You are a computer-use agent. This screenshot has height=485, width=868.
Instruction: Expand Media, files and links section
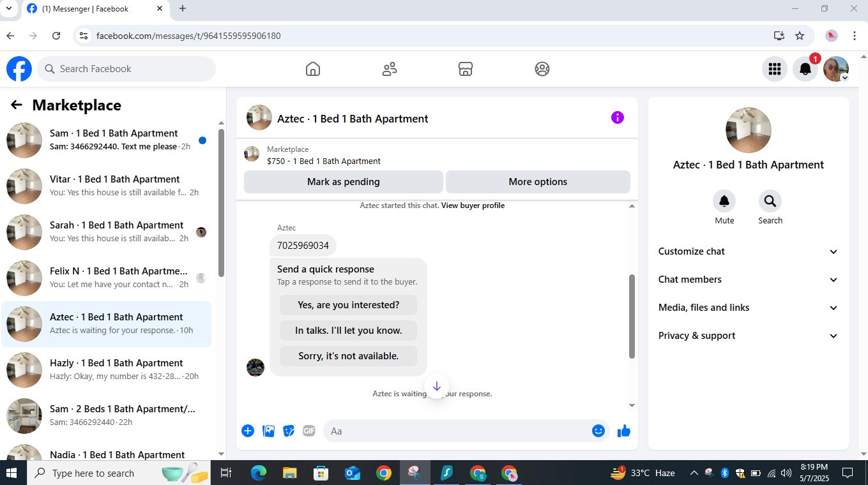(748, 308)
